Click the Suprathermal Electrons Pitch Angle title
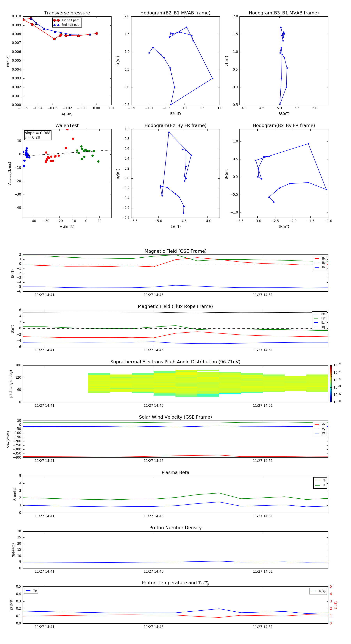Viewport: 351px width, 644px height. [x=175, y=362]
